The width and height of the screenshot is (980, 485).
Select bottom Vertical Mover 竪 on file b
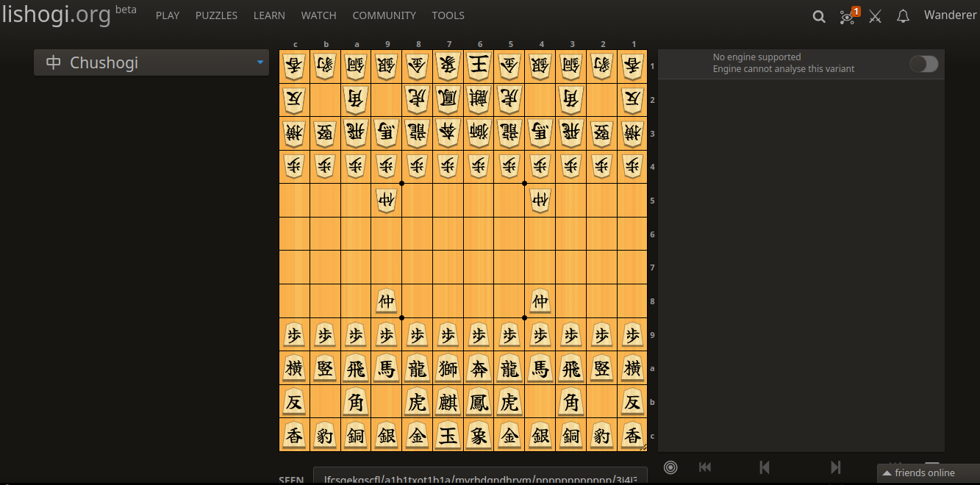click(325, 368)
